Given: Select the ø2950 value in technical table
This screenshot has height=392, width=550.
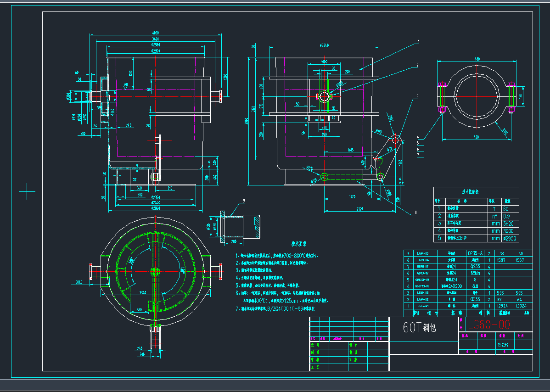Looking at the screenshot, I should (510, 238).
